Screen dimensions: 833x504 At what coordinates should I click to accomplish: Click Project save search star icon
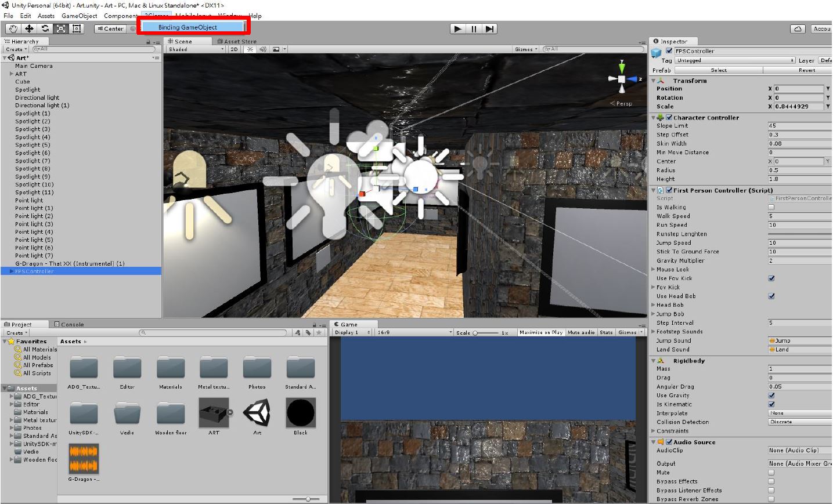pos(319,333)
